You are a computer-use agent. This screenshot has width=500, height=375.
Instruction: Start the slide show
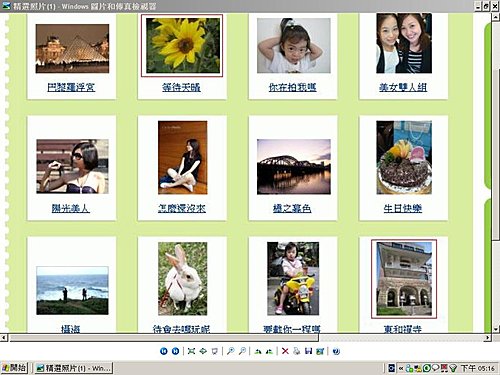[215, 351]
